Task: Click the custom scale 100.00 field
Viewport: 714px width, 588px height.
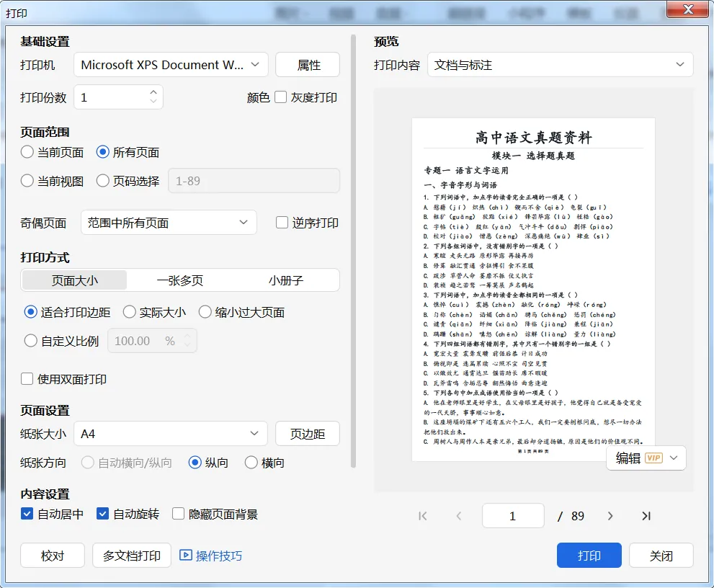Action: (152, 341)
